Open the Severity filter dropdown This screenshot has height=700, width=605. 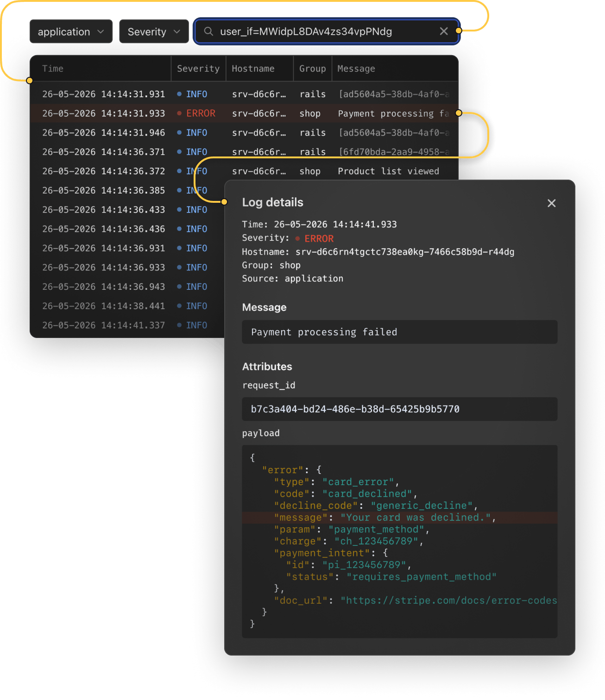pos(154,31)
